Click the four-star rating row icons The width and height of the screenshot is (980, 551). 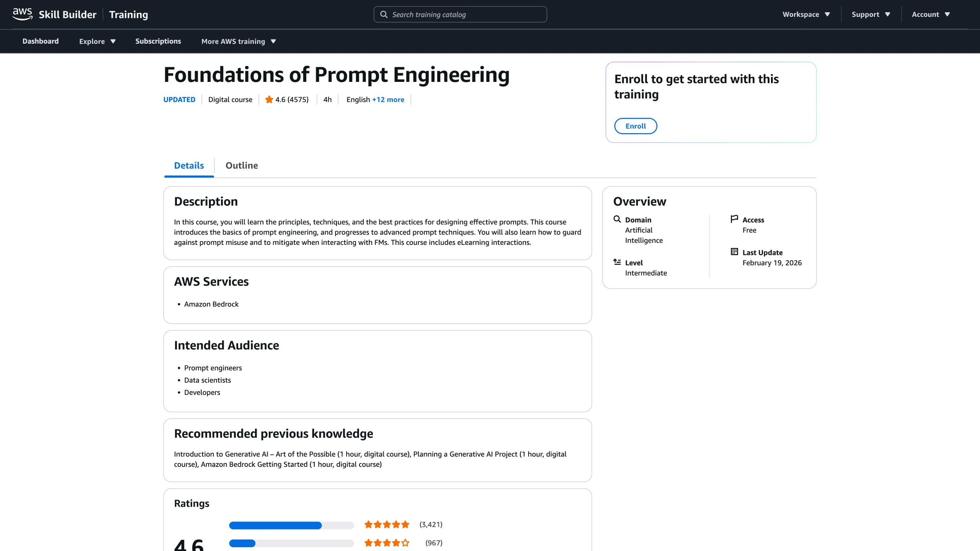point(387,543)
